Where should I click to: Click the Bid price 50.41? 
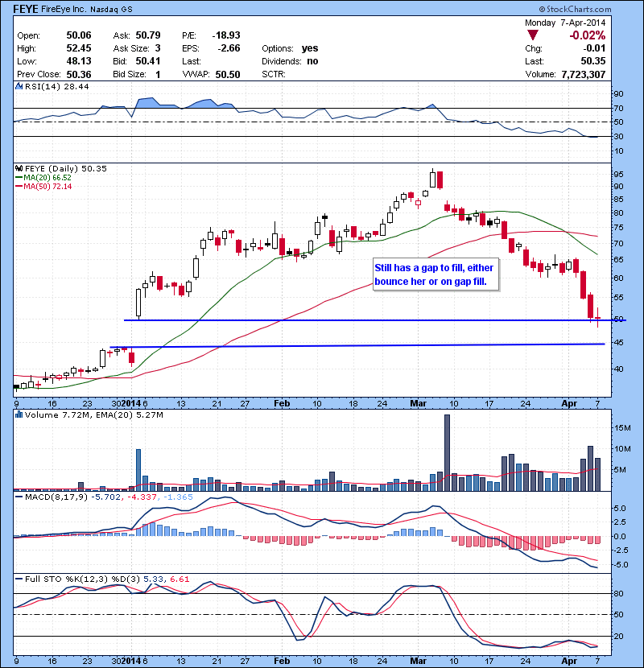148,61
